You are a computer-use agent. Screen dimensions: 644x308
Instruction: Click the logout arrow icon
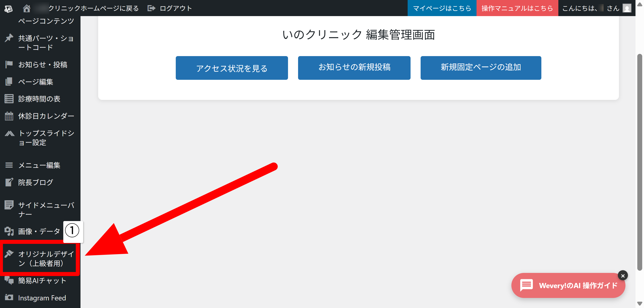pos(151,8)
